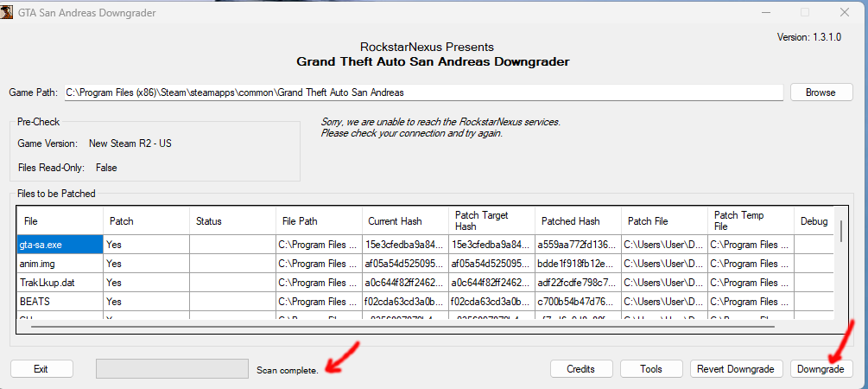Click Current Hash 15e3cfedba9a84 in gta-sa.exe row

tap(405, 245)
